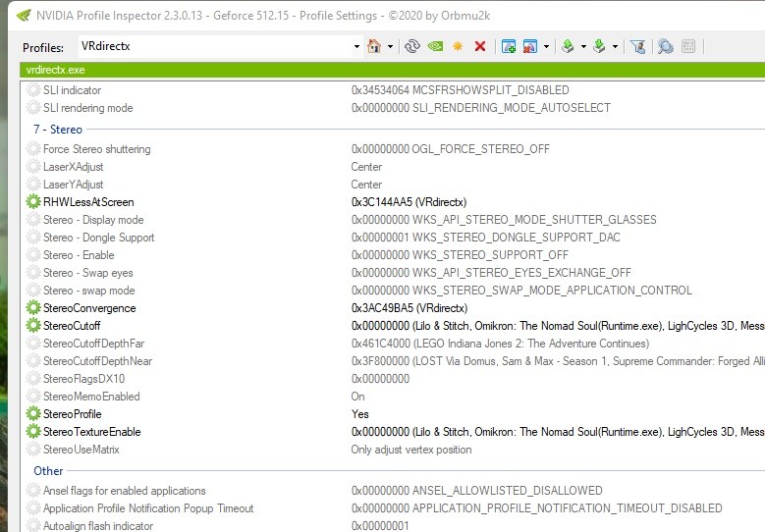Click value WKS_STEREO_SUPPORT_OFF
The image size is (765, 532).
click(490, 255)
